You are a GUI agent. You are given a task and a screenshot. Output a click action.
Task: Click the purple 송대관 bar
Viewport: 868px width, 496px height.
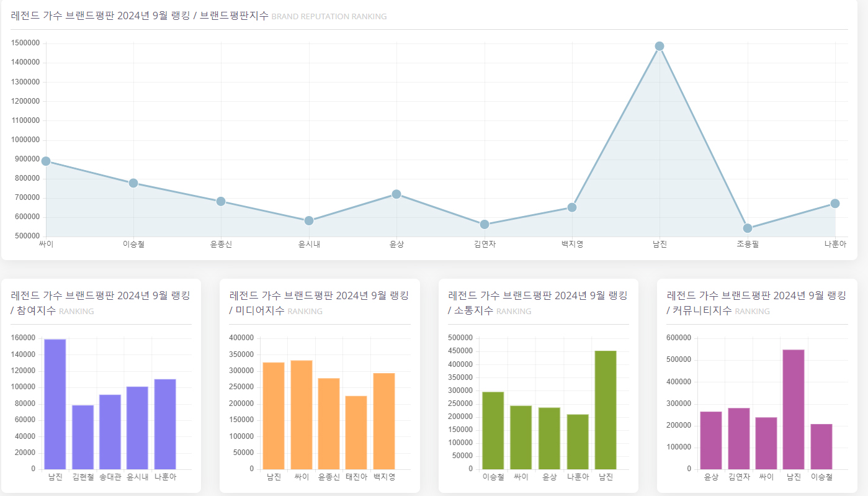point(110,431)
